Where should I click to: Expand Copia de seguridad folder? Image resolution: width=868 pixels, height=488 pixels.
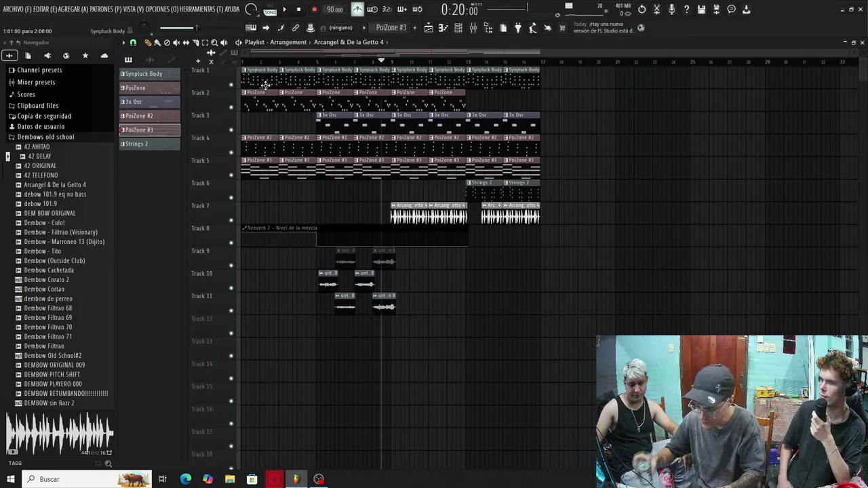[x=43, y=116]
